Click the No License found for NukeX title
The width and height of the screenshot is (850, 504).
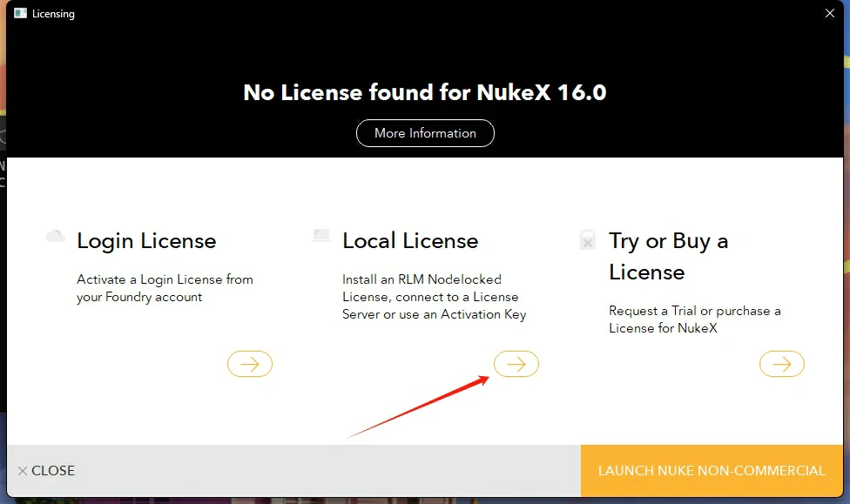[x=425, y=92]
